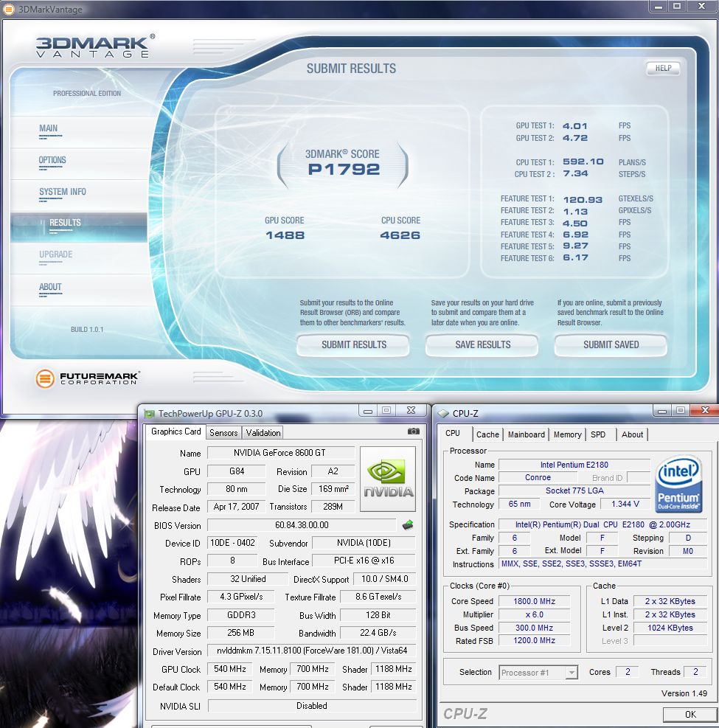719x728 pixels.
Task: Switch to Cache tab in CPU-Z
Action: (x=487, y=434)
